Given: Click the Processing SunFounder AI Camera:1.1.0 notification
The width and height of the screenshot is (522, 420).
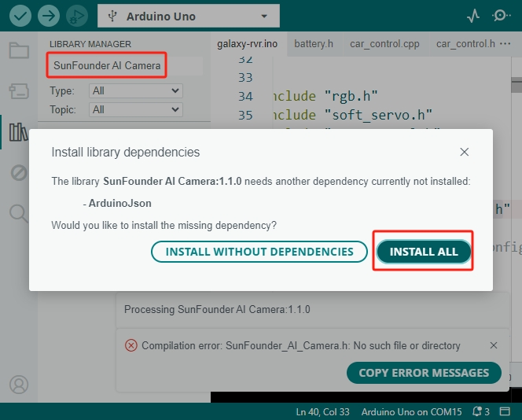Looking at the screenshot, I should pos(312,309).
